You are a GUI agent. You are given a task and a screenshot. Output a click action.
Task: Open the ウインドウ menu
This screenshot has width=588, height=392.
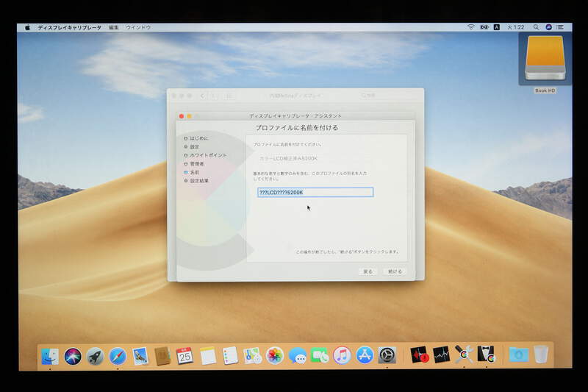(138, 27)
